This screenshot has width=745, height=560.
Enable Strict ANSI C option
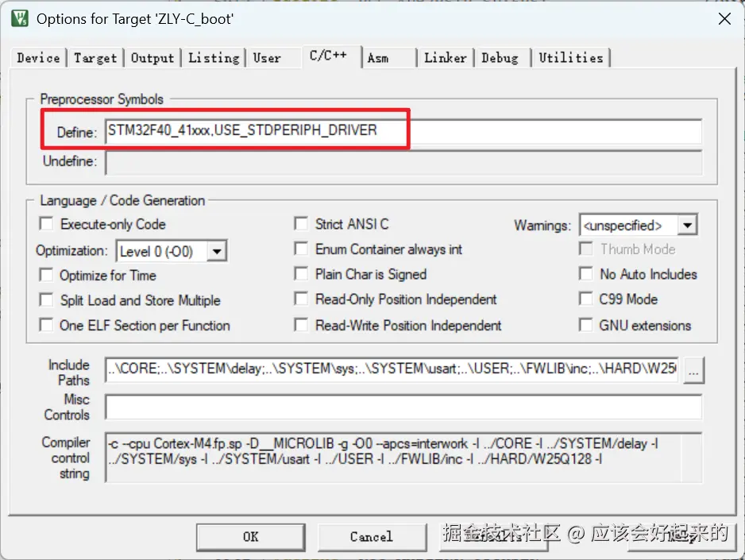click(x=301, y=224)
